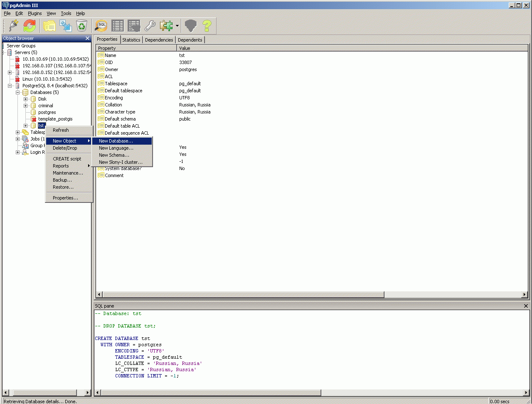Open the File menu
This screenshot has width=532, height=404.
point(7,13)
